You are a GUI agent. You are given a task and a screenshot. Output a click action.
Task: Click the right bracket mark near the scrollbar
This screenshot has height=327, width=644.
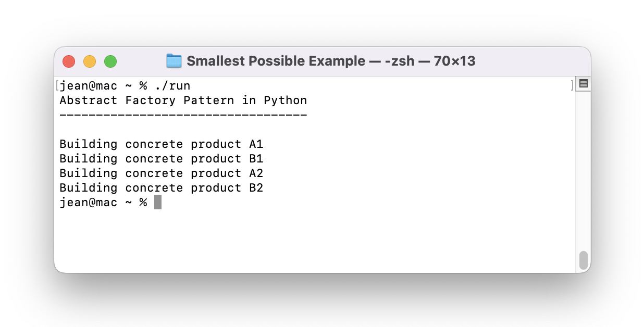[572, 85]
